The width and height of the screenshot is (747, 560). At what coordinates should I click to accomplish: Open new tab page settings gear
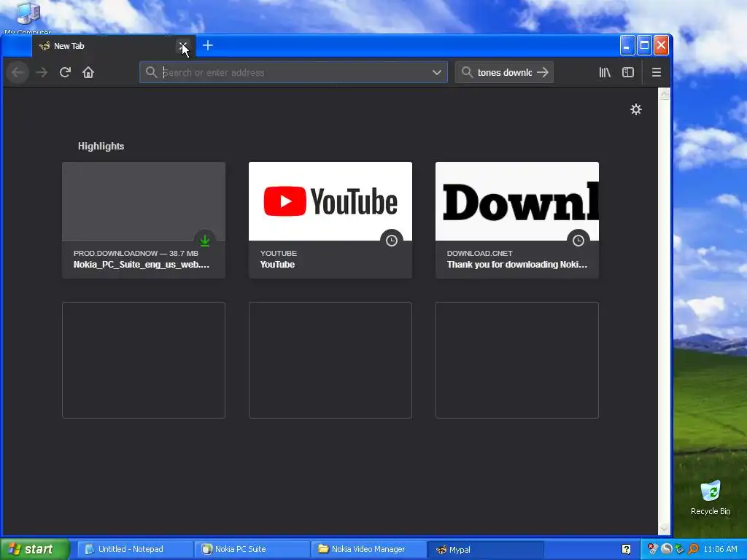point(636,109)
